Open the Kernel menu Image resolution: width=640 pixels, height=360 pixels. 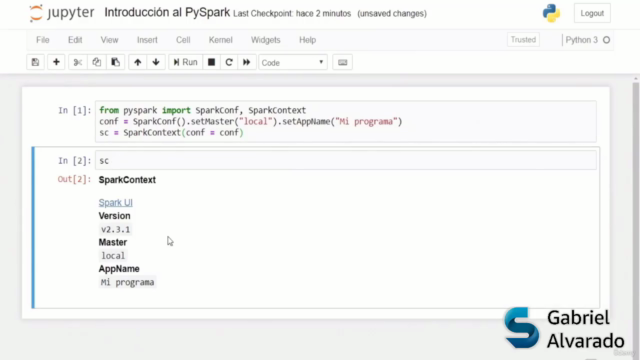pyautogui.click(x=220, y=40)
